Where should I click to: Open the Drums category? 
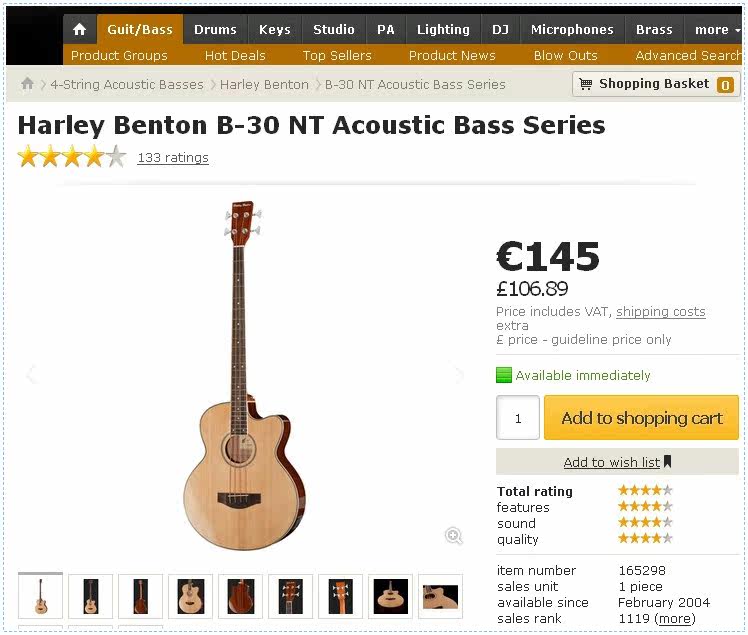[215, 30]
